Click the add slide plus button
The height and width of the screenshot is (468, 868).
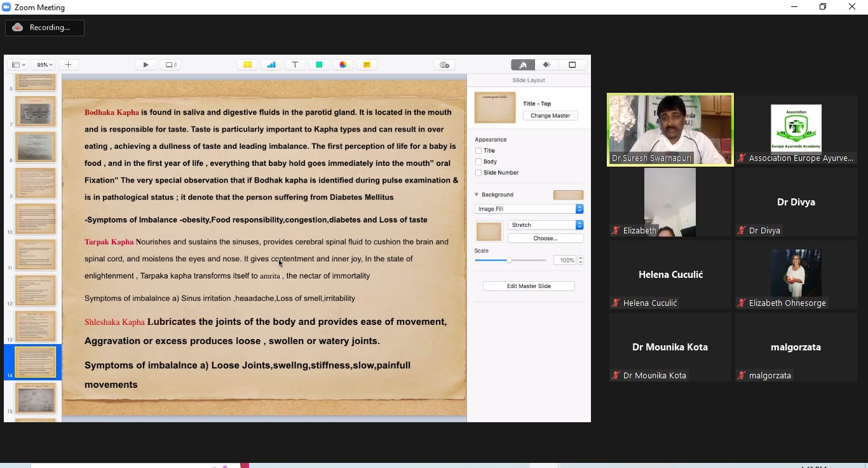click(x=68, y=65)
